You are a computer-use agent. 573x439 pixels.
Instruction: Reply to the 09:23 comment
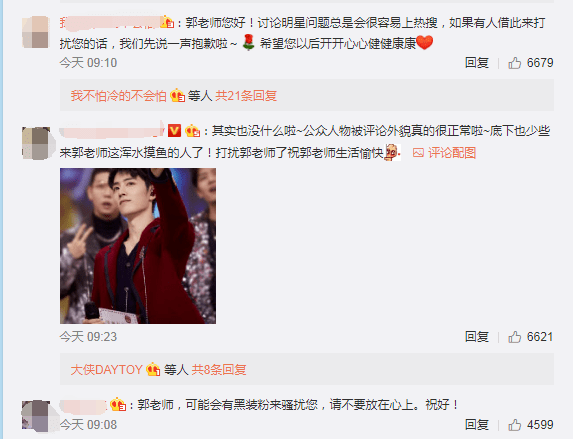(477, 337)
